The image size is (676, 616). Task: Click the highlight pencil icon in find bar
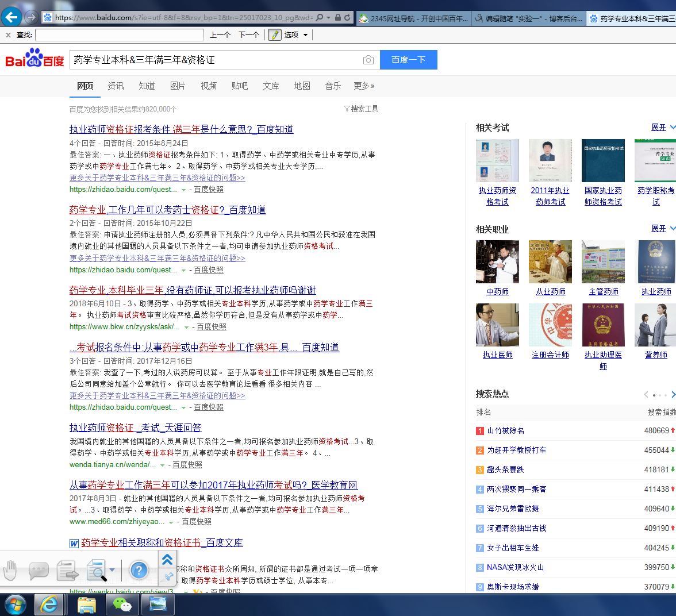[275, 35]
